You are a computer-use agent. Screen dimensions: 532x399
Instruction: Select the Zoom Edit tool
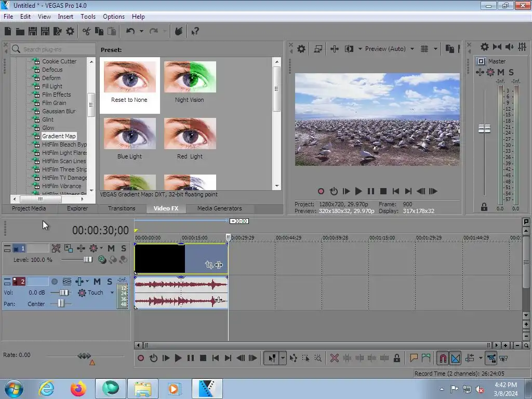pos(318,358)
